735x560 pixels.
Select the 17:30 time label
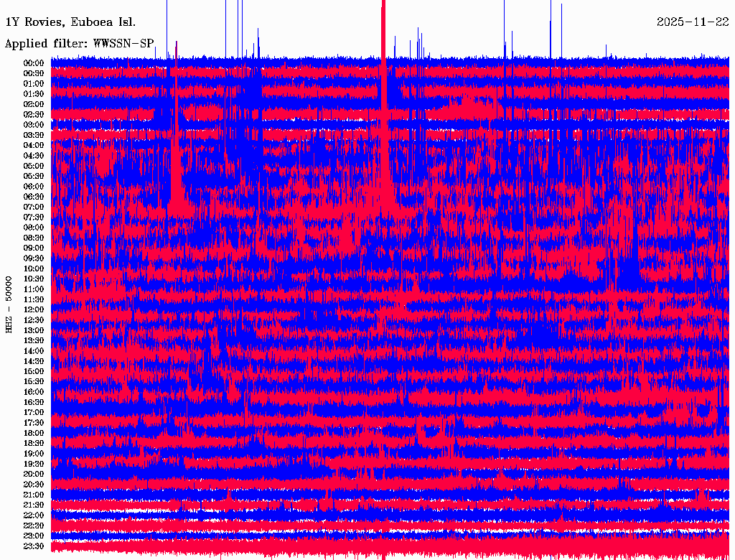[x=34, y=423]
